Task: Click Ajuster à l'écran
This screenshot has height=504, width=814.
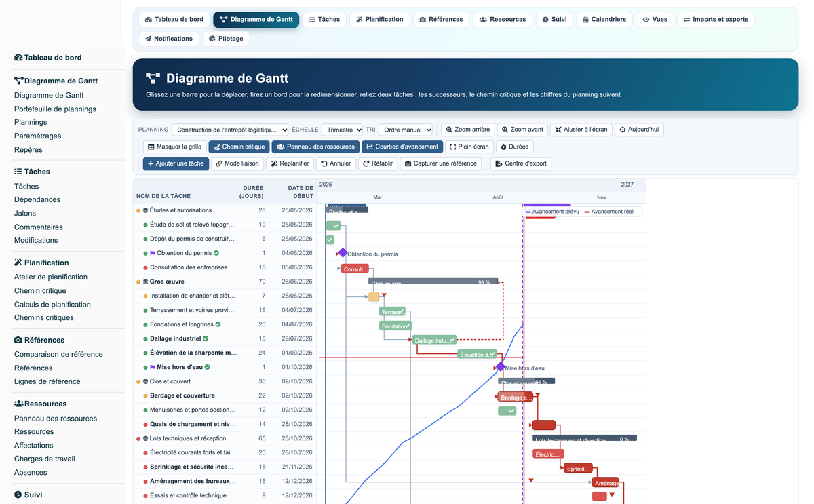Action: [581, 130]
